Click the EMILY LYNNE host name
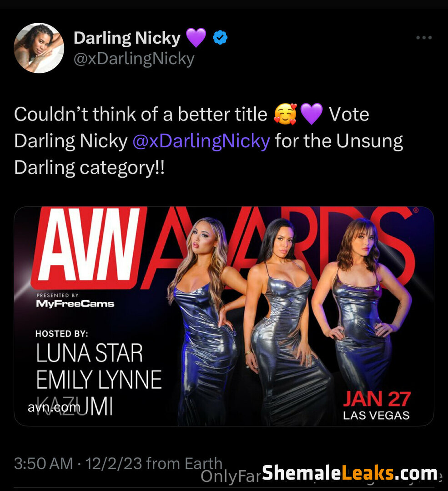The image size is (448, 491). point(99,380)
